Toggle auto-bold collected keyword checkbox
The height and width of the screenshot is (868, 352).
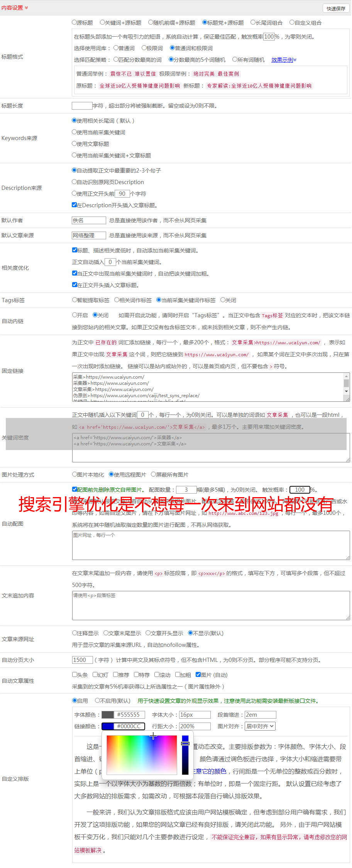pos(75,273)
